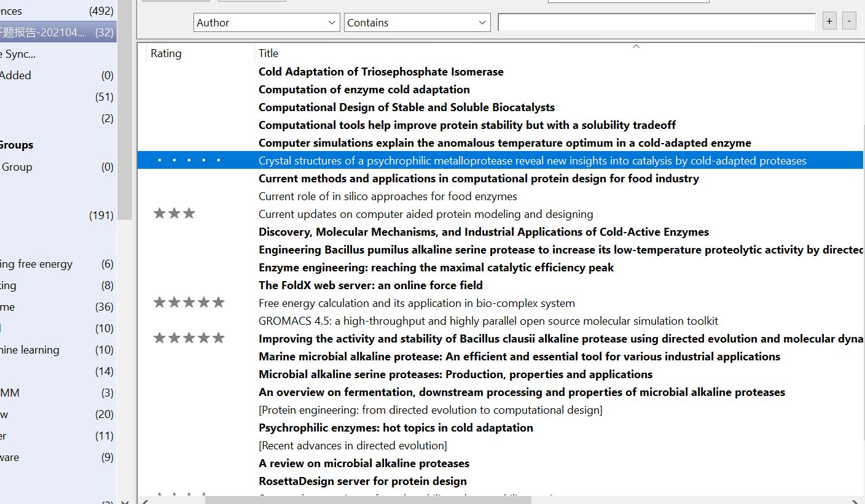Viewport: 865px width, 504px height.
Task: Click the first star on the Improving the activity rating
Action: pyautogui.click(x=159, y=337)
